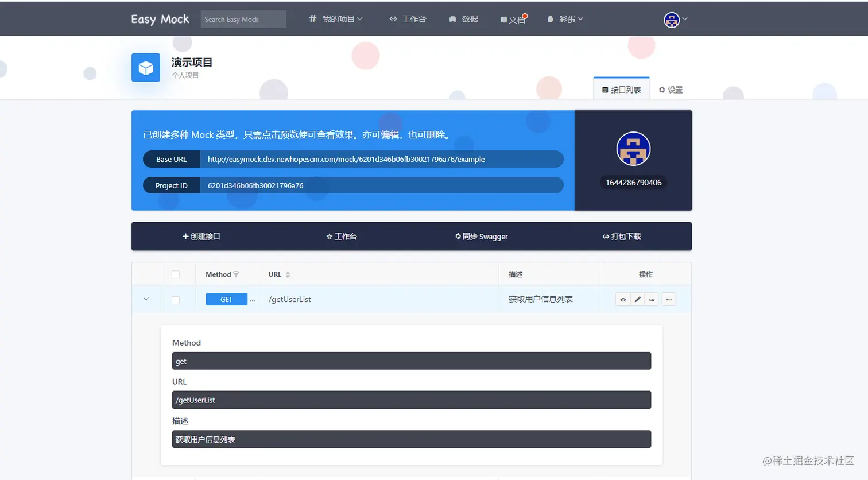The image size is (868, 480).
Task: Switch to the 接口列表 tab
Action: tap(621, 90)
